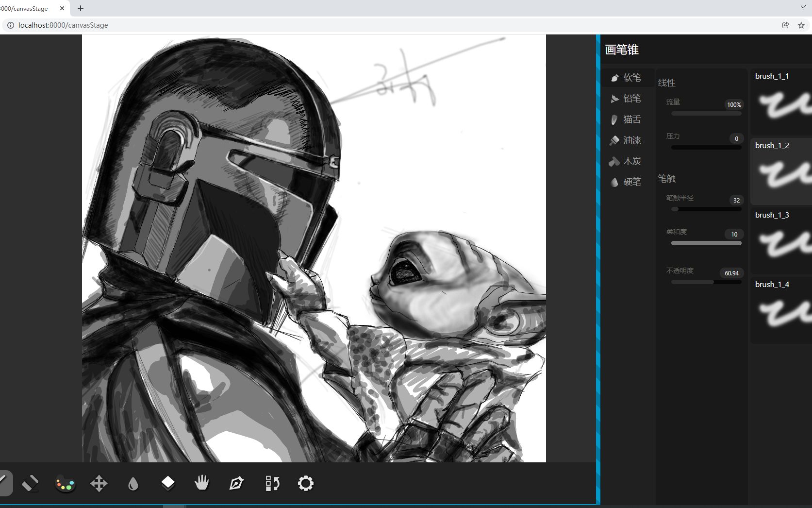Image resolution: width=812 pixels, height=508 pixels.
Task: Select the brush tool in bottom toolbar
Action: point(4,483)
